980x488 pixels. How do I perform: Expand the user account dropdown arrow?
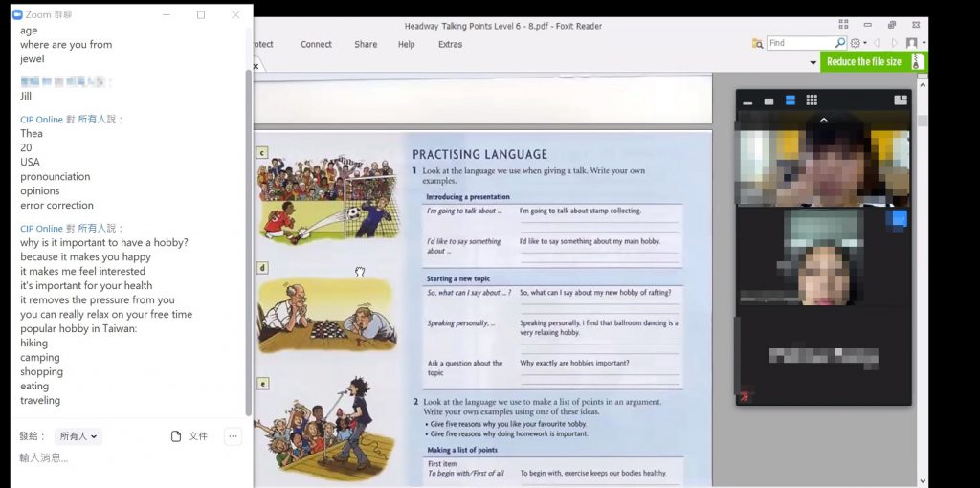(924, 43)
